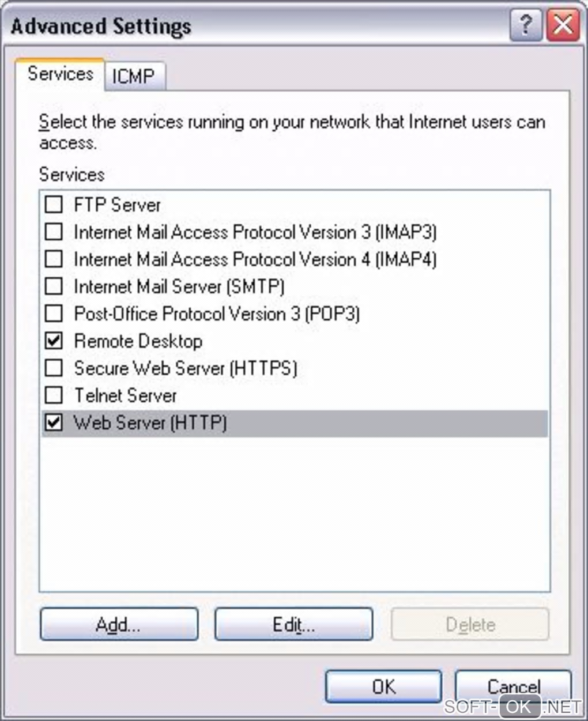Enable the FTP Server checkbox
This screenshot has width=588, height=721.
54,205
